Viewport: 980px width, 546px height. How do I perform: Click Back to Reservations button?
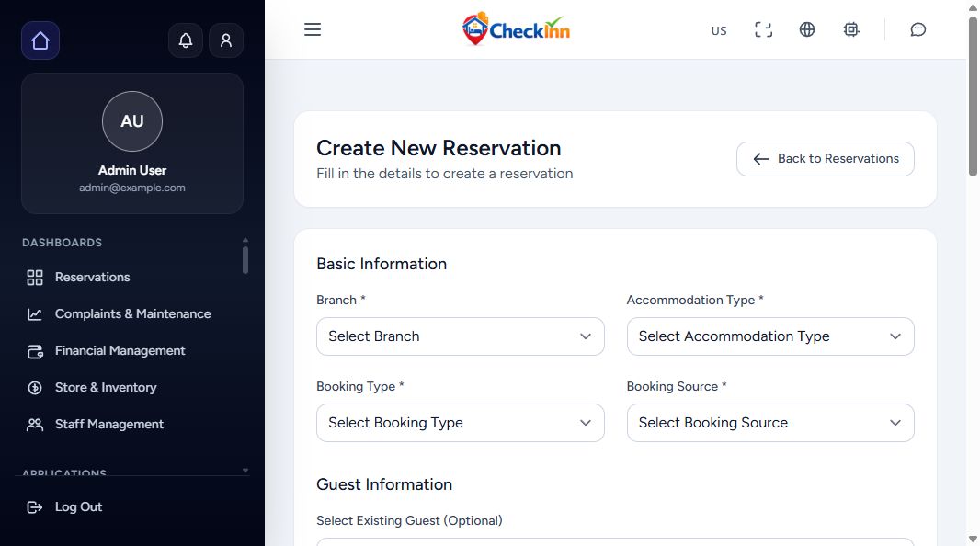click(825, 159)
